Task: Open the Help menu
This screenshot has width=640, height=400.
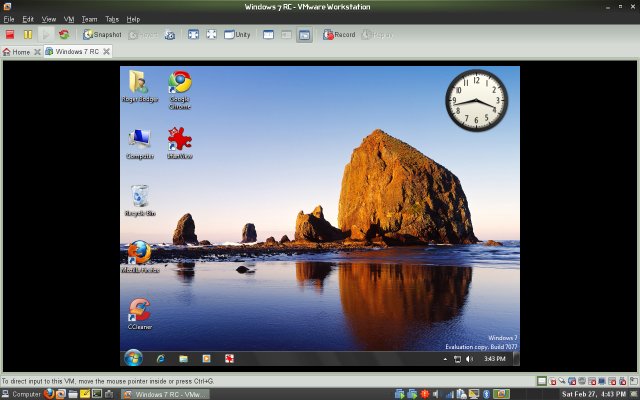Action: [133, 19]
